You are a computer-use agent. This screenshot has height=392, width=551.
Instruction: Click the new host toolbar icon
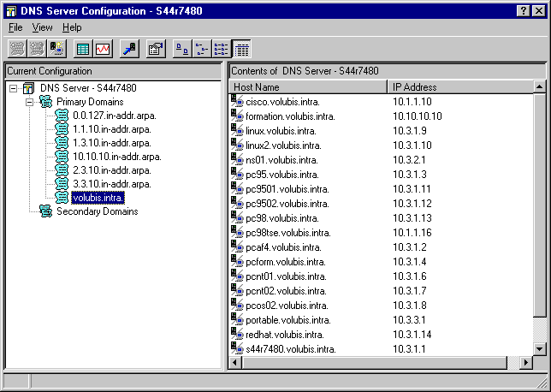pos(57,49)
